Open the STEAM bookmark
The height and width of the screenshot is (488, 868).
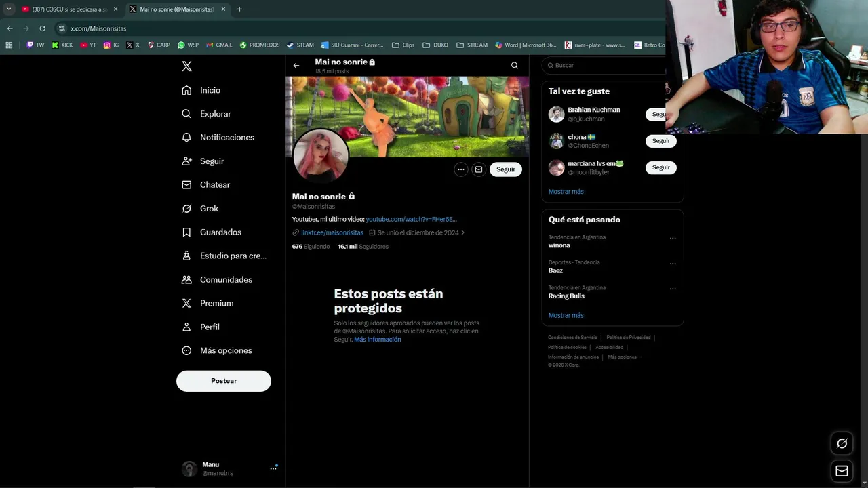tap(300, 45)
